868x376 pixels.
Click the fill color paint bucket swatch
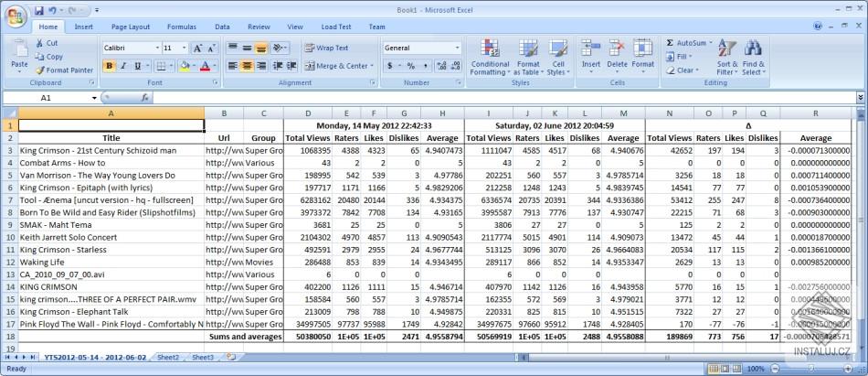[184, 66]
